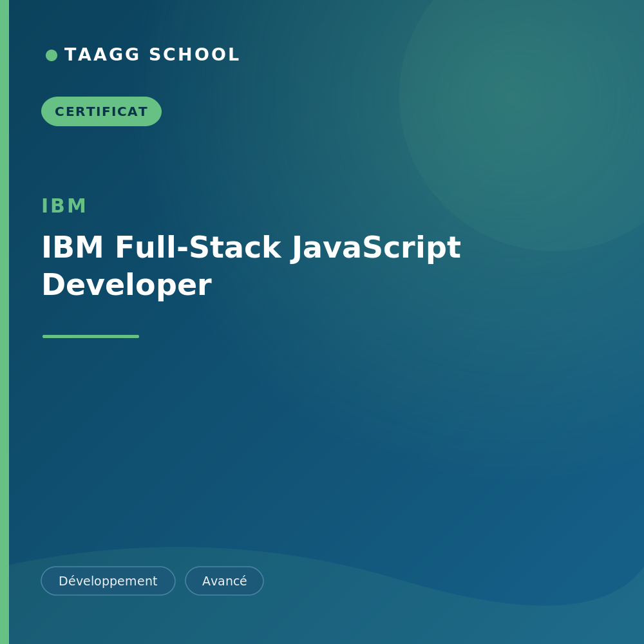Viewport: 644px width, 644px height.
Task: Select the Développement category tag
Action: click(x=108, y=581)
